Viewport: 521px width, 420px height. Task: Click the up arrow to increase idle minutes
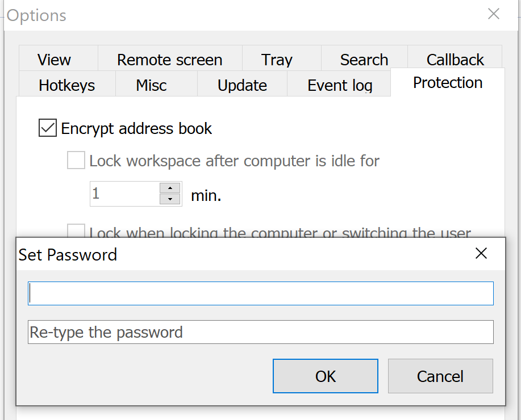pos(169,190)
